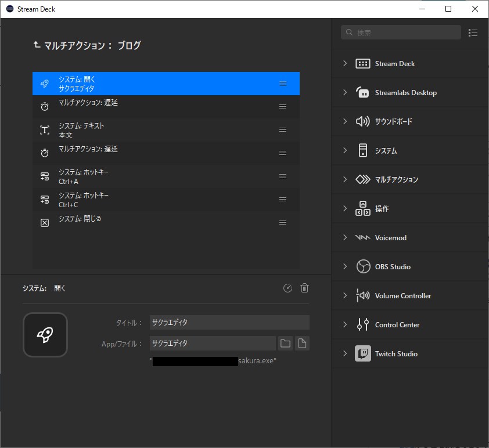489x448 pixels.
Task: Click the サウンドボード speaker icon
Action: pyautogui.click(x=363, y=121)
